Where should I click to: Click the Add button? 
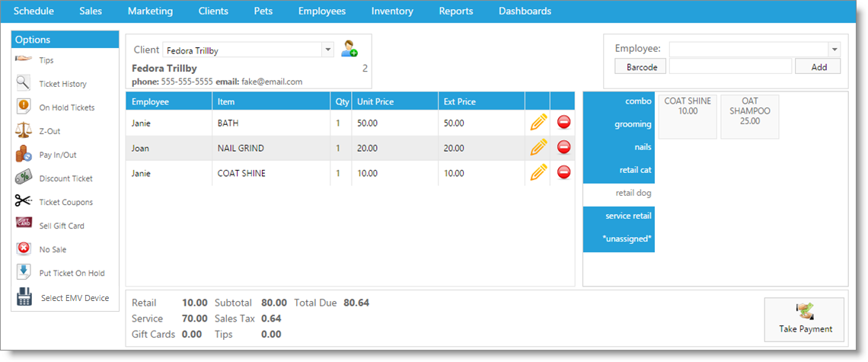[x=819, y=66]
